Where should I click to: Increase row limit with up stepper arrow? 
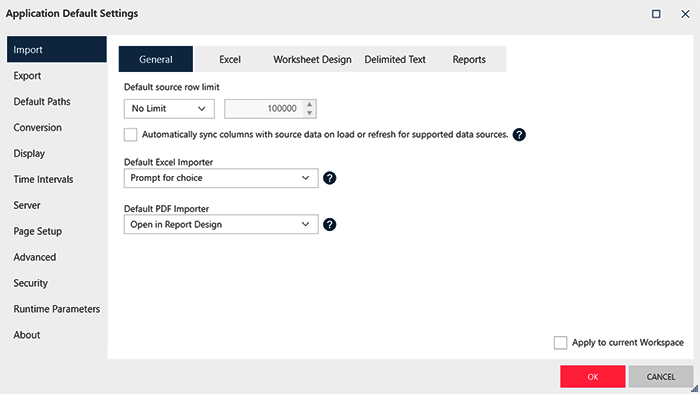[x=309, y=104]
